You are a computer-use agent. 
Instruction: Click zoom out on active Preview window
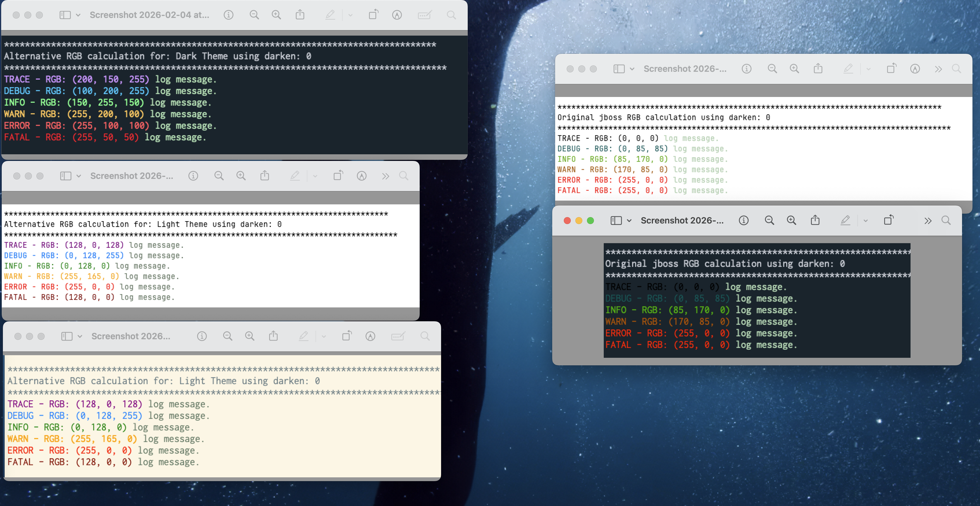pyautogui.click(x=769, y=220)
